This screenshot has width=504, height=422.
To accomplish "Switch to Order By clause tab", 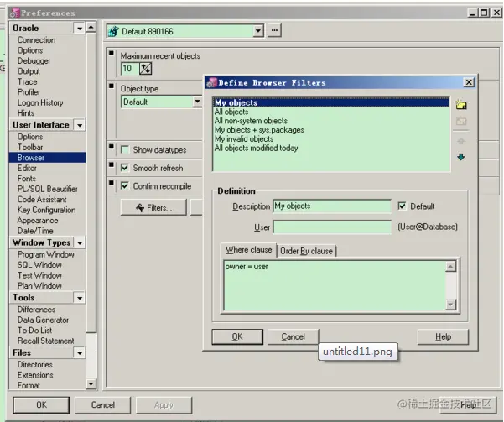I will click(x=306, y=251).
